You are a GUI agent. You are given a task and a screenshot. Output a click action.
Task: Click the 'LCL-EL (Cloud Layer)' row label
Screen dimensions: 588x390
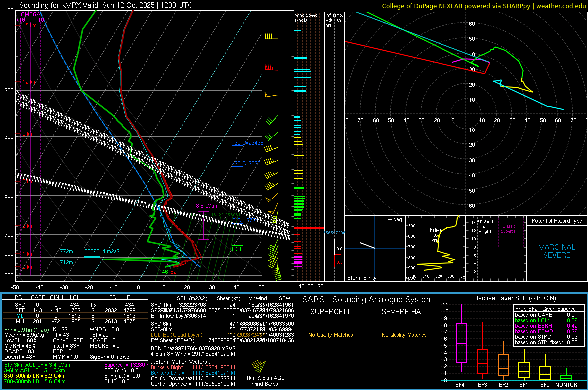176,335
